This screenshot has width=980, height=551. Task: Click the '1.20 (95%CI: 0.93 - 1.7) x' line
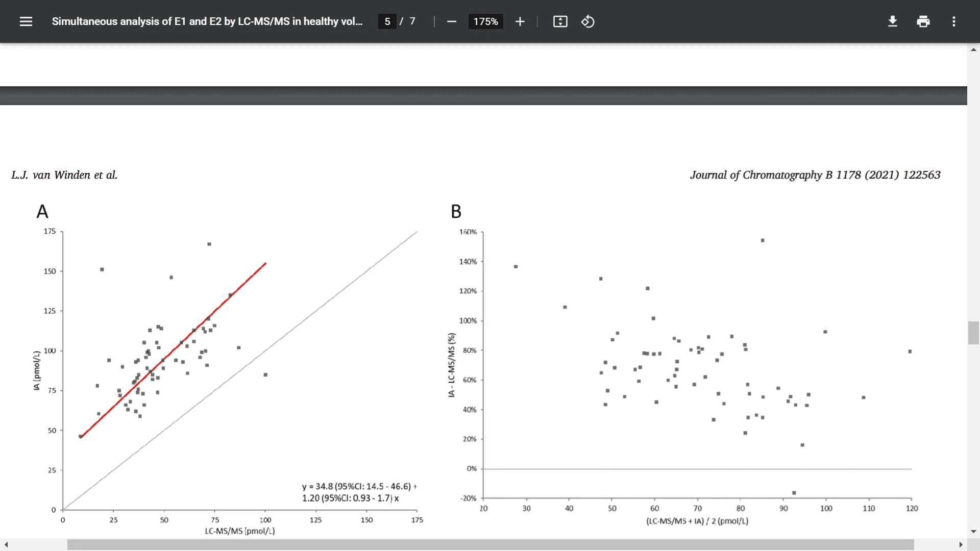click(351, 498)
